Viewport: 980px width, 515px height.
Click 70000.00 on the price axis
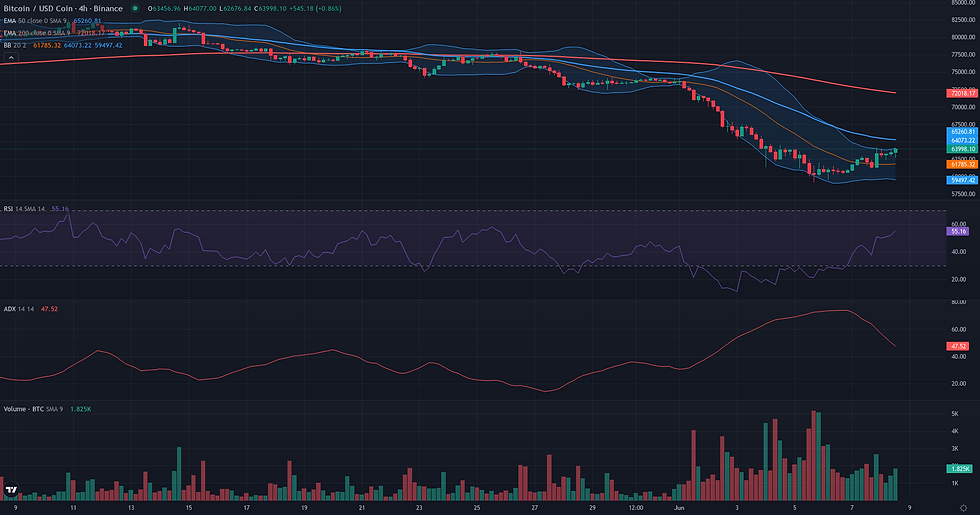point(963,107)
